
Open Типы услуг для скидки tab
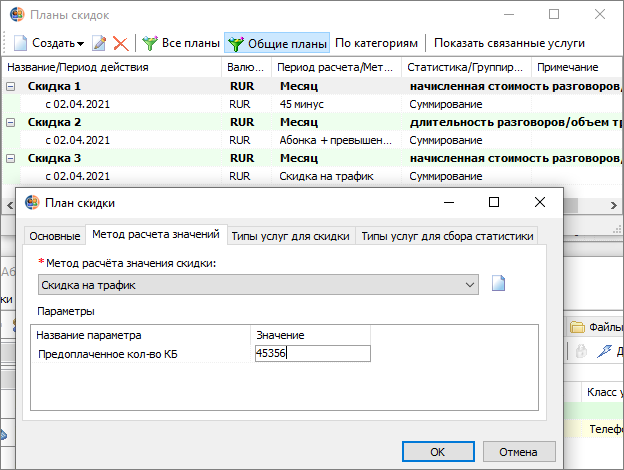click(x=291, y=236)
